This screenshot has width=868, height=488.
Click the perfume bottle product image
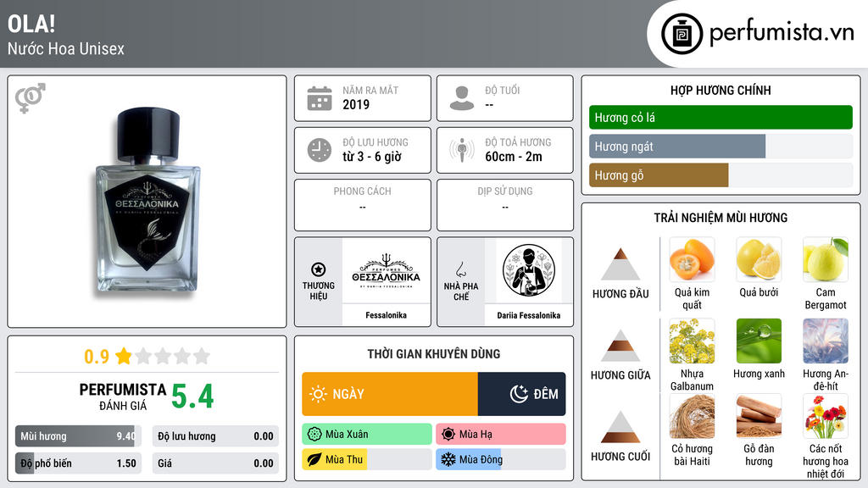point(147,202)
